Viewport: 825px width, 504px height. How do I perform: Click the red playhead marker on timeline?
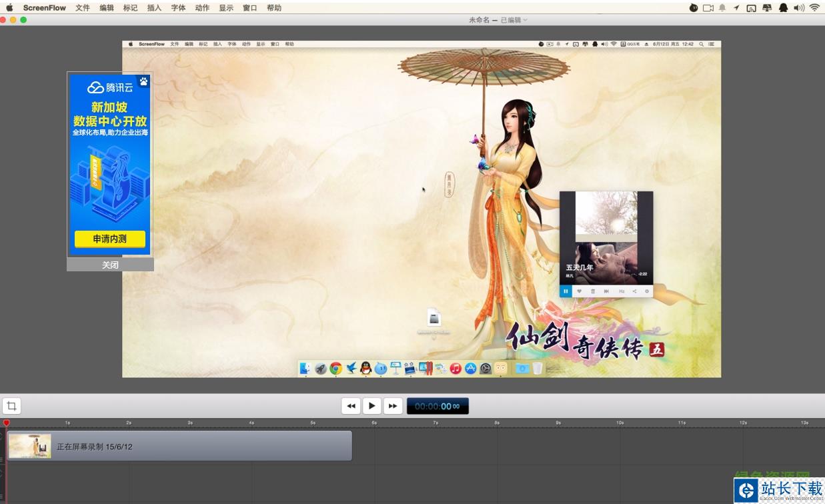click(7, 423)
